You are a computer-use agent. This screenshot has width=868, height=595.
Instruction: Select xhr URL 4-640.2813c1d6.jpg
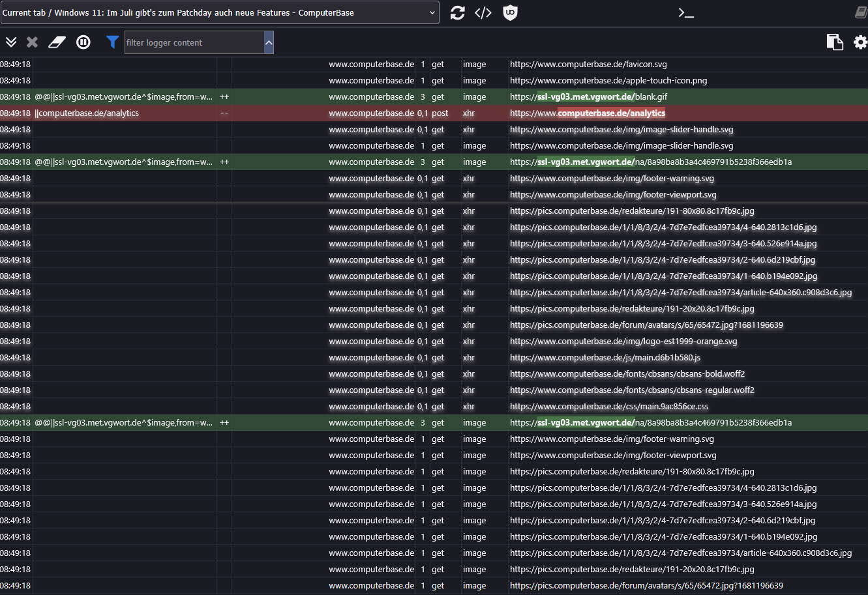[x=663, y=227]
